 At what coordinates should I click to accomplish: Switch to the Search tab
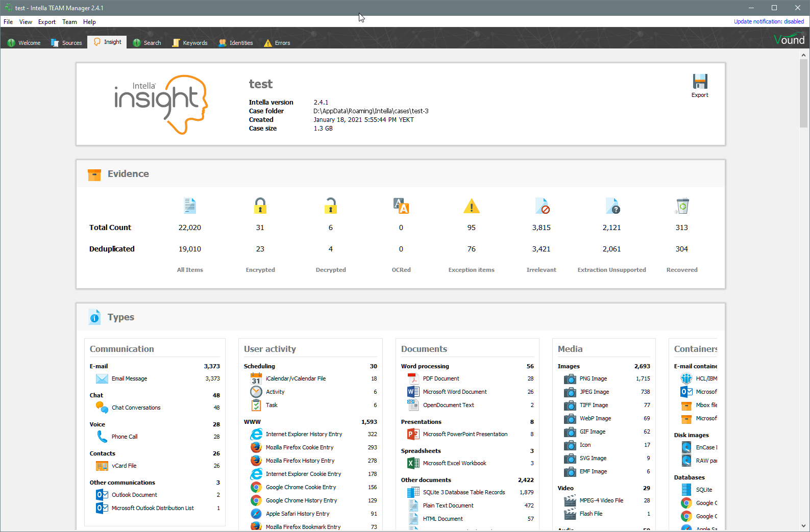coord(147,43)
